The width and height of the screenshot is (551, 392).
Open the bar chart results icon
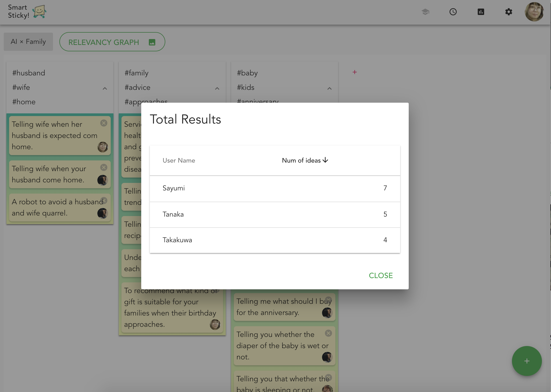click(x=481, y=12)
